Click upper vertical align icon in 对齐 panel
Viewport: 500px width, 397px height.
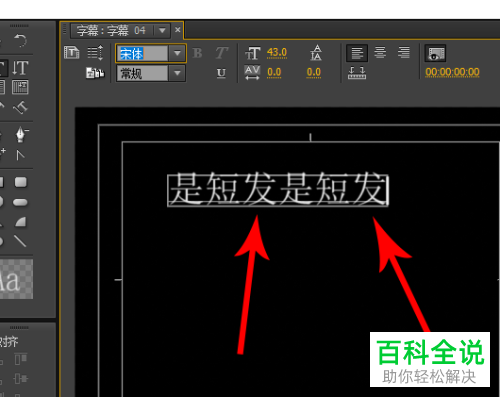pyautogui.click(x=21, y=359)
